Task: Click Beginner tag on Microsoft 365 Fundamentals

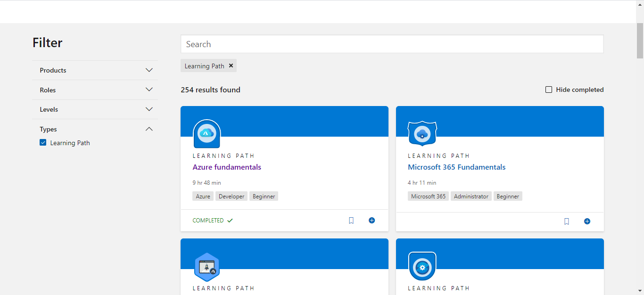Action: tap(508, 196)
